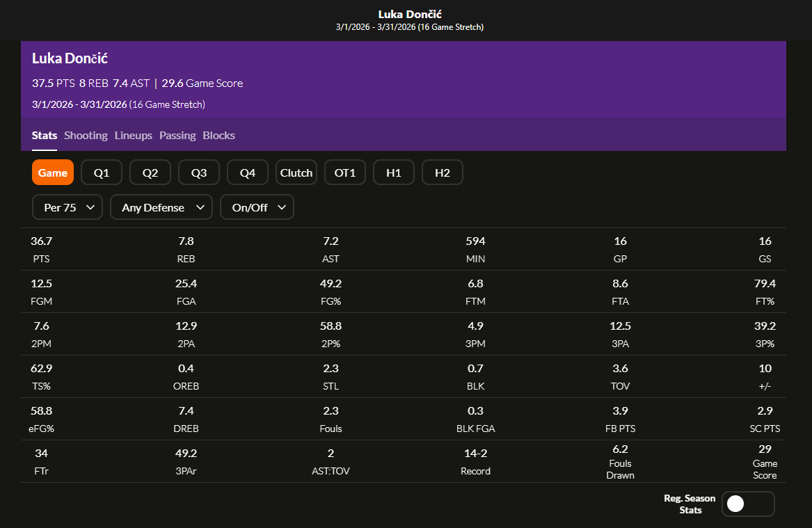Click the 14-2 Record stat
812x528 pixels.
pos(475,462)
